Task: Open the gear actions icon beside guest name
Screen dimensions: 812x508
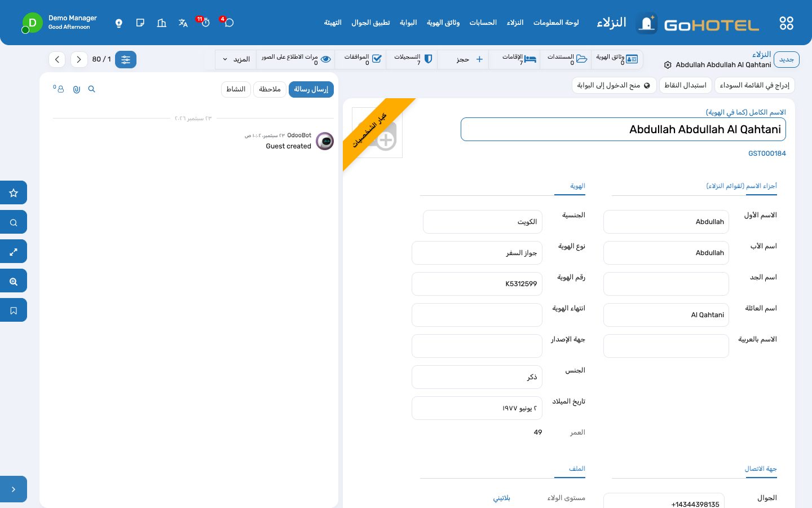Action: tap(668, 65)
